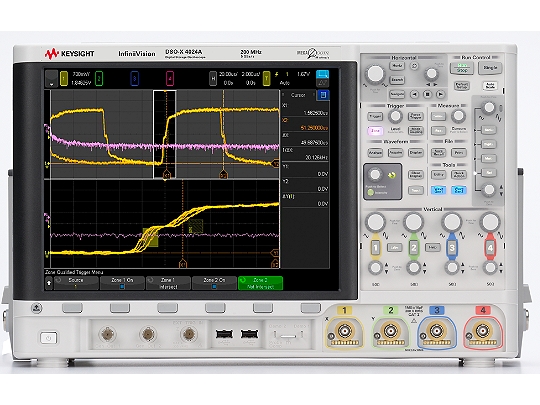Tap the H horizontal settings badge

point(213,79)
